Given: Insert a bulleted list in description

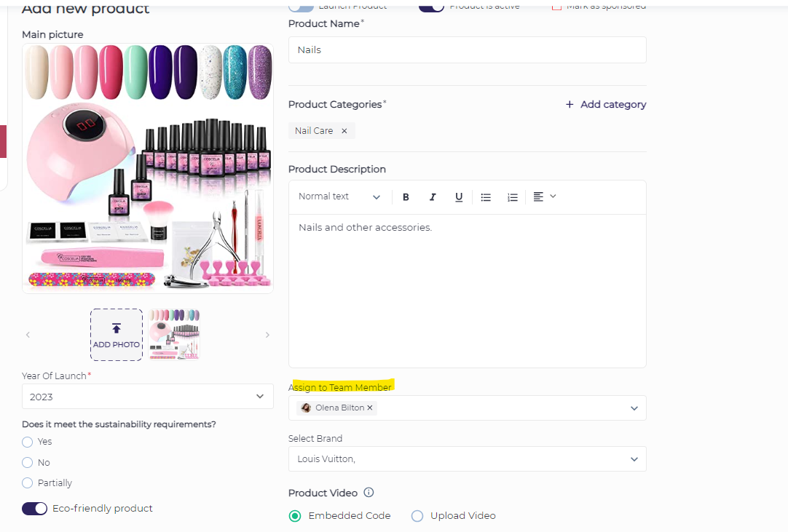Looking at the screenshot, I should [x=486, y=197].
